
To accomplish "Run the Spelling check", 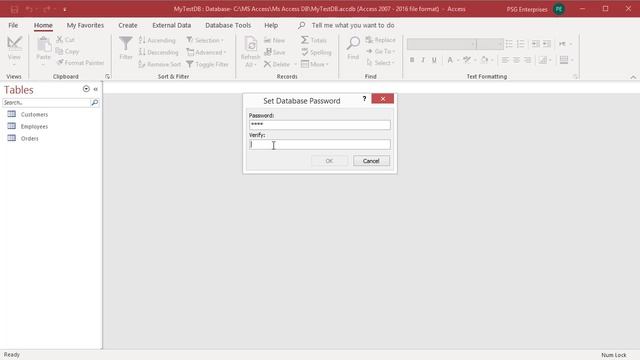I will pos(316,52).
